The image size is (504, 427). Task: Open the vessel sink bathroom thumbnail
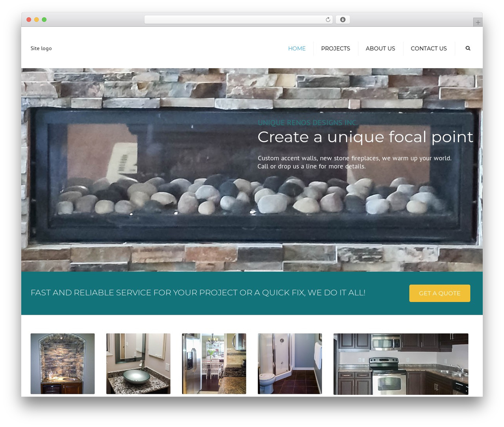[138, 364]
